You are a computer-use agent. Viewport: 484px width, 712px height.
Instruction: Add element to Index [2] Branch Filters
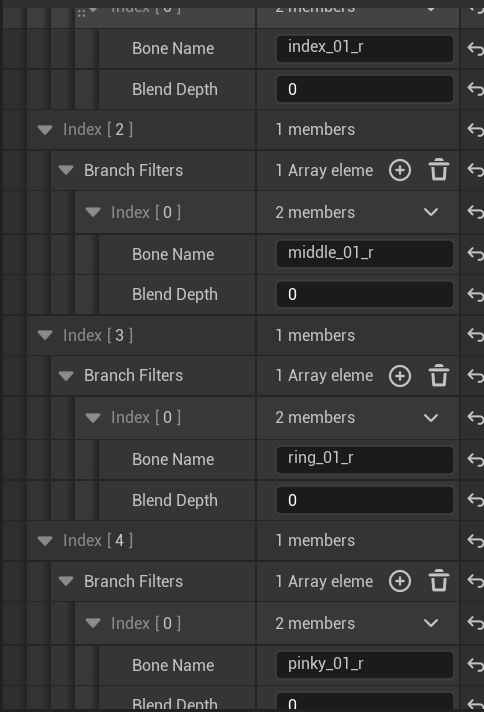400,170
